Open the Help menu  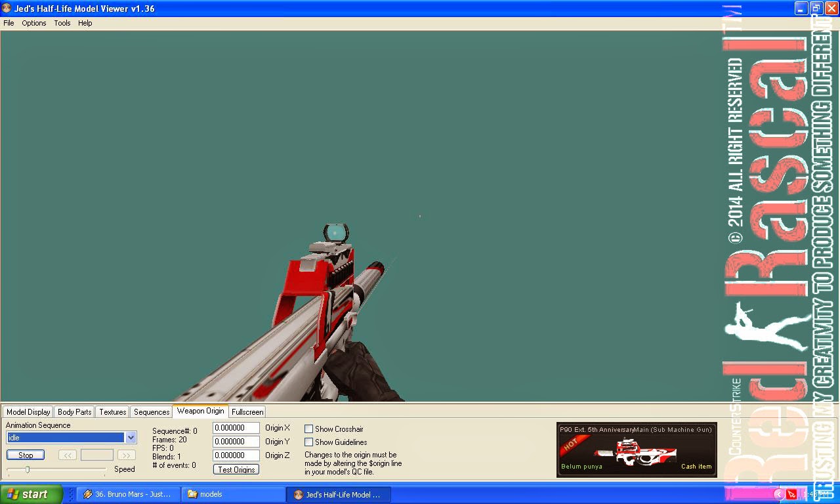(85, 23)
